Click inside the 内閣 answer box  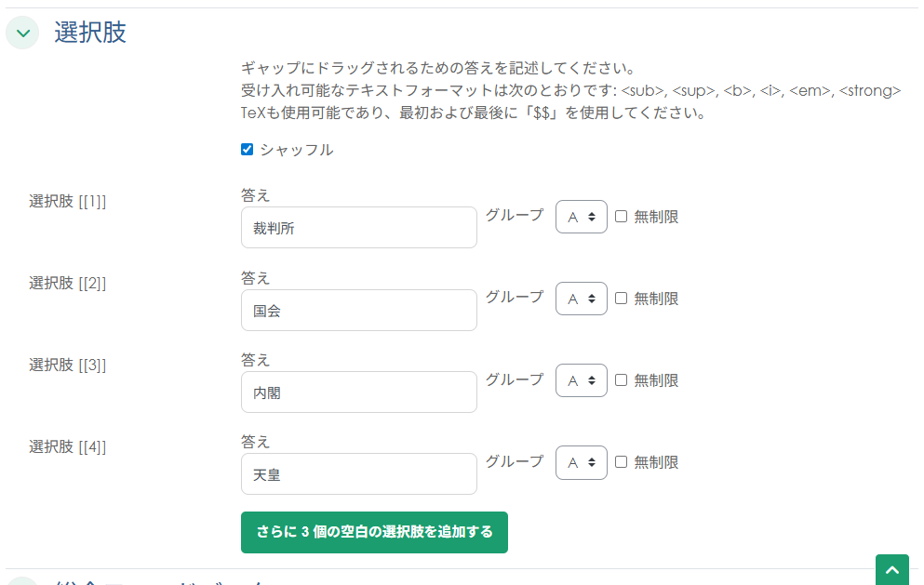click(358, 392)
